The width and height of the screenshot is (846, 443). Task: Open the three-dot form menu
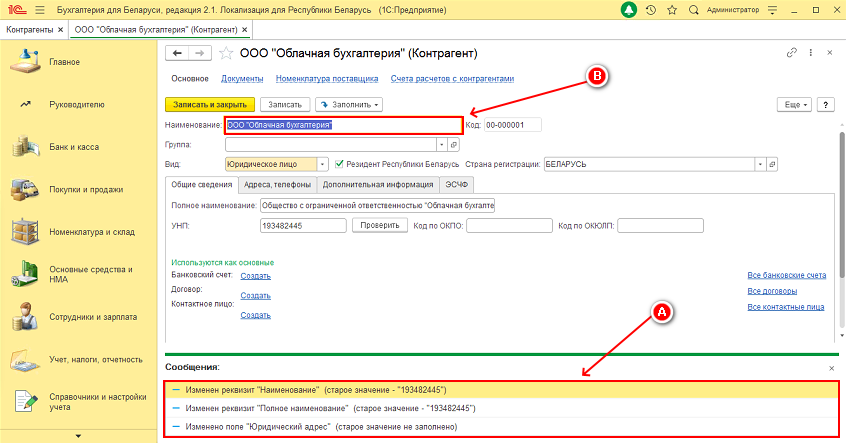tap(810, 52)
